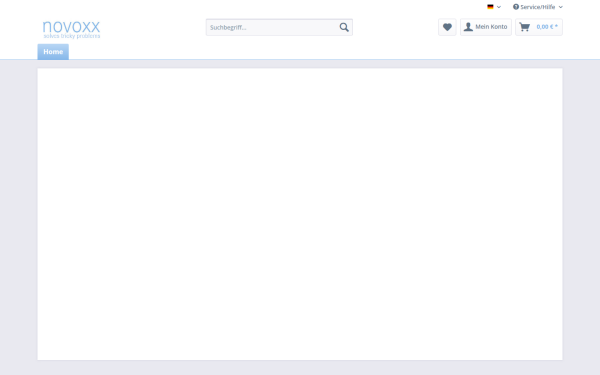Viewport: 600px width, 375px height.
Task: Click the magnifier search icon
Action: click(344, 27)
